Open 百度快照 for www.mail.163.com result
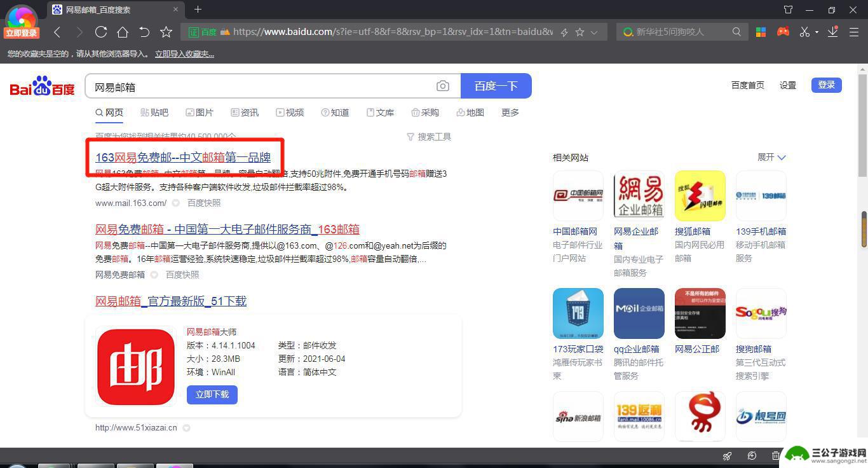 click(204, 203)
